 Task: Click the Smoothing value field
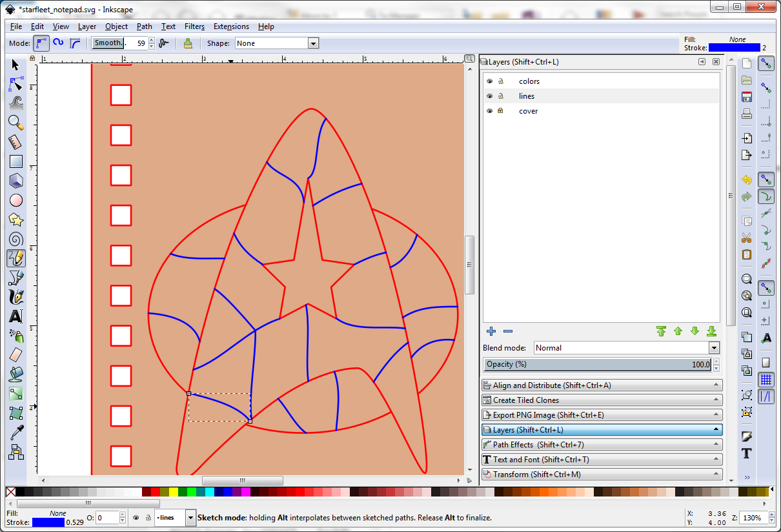[x=119, y=43]
